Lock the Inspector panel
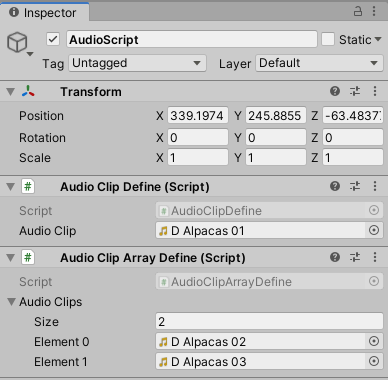The height and width of the screenshot is (380, 388). (x=358, y=12)
